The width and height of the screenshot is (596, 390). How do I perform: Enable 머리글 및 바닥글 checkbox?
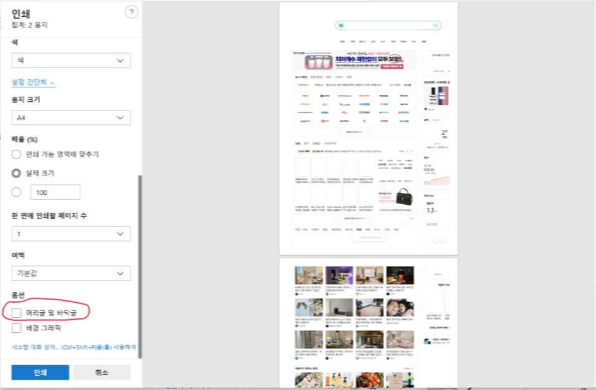tap(16, 313)
